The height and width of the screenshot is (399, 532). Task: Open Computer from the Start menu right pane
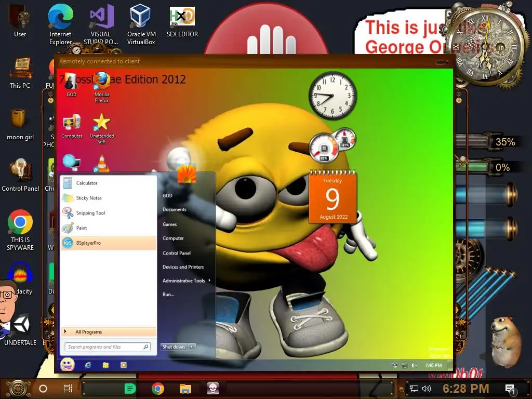(x=173, y=238)
